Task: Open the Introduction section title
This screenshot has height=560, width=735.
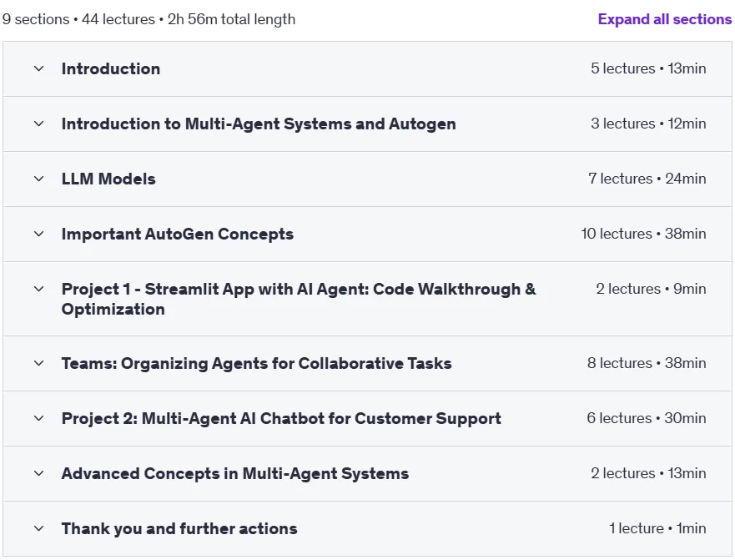Action: [x=111, y=69]
